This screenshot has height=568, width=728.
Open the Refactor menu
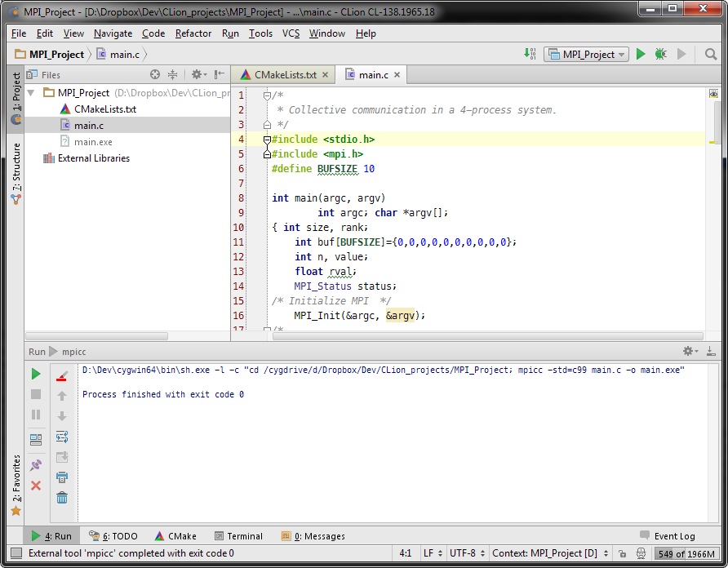click(x=193, y=33)
